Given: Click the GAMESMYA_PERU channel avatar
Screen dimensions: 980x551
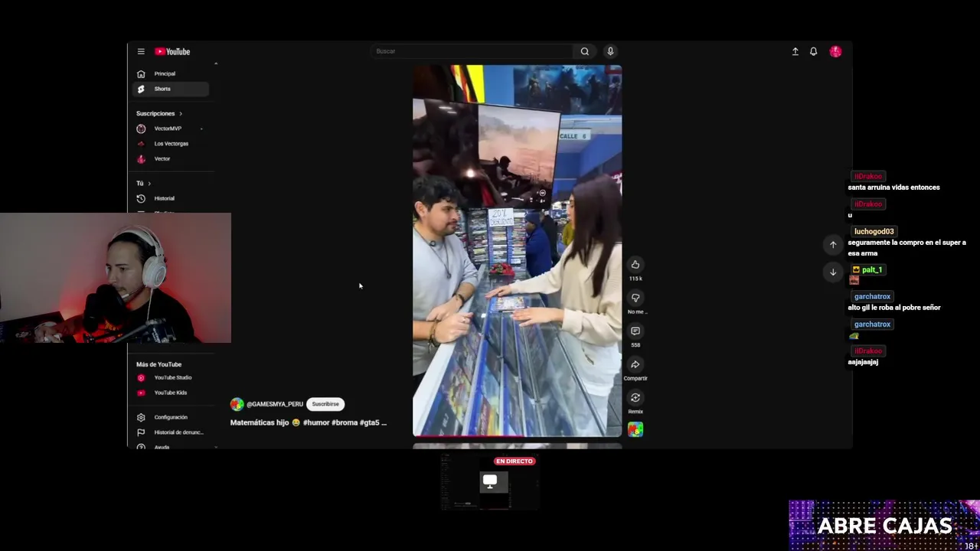Looking at the screenshot, I should 237,404.
